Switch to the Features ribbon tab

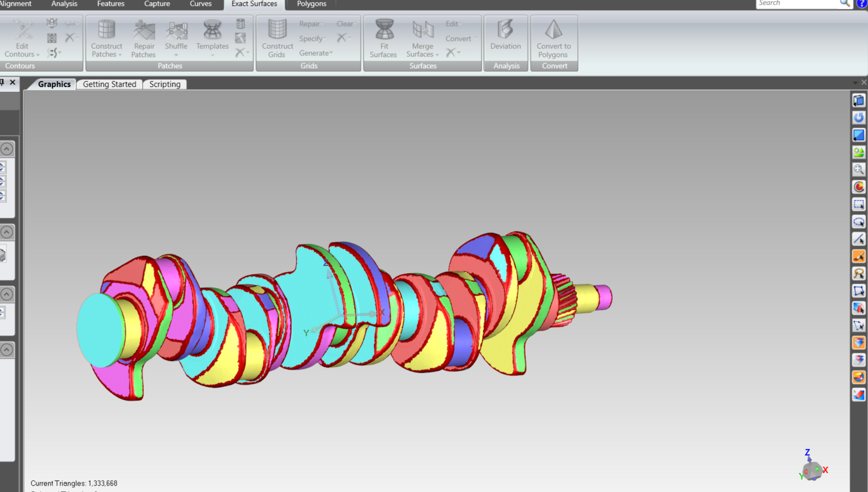tap(111, 4)
